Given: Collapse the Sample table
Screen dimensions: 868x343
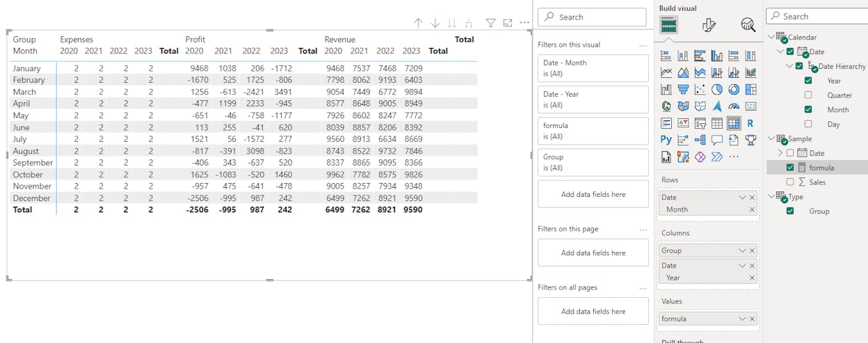Looking at the screenshot, I should [x=771, y=138].
